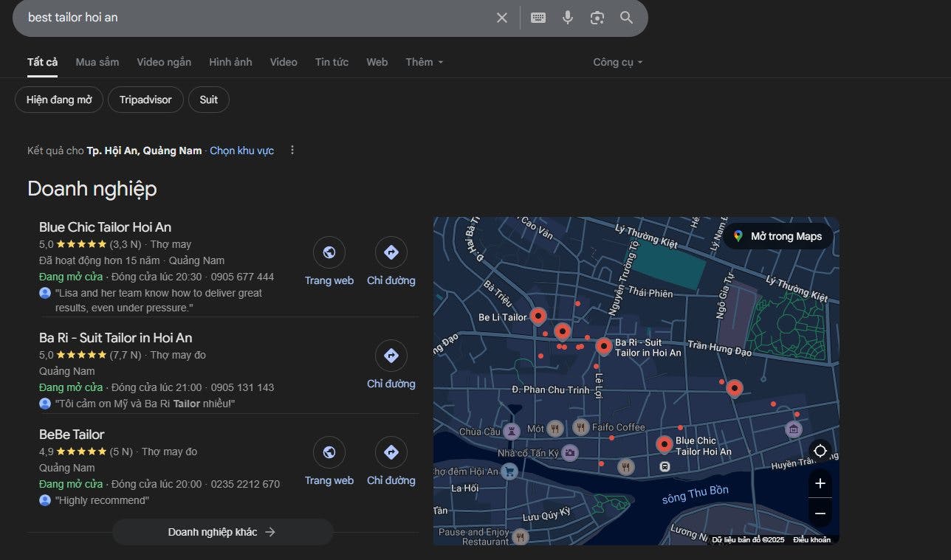Image resolution: width=951 pixels, height=560 pixels.
Task: Start voice search with the microphone icon
Action: (568, 18)
